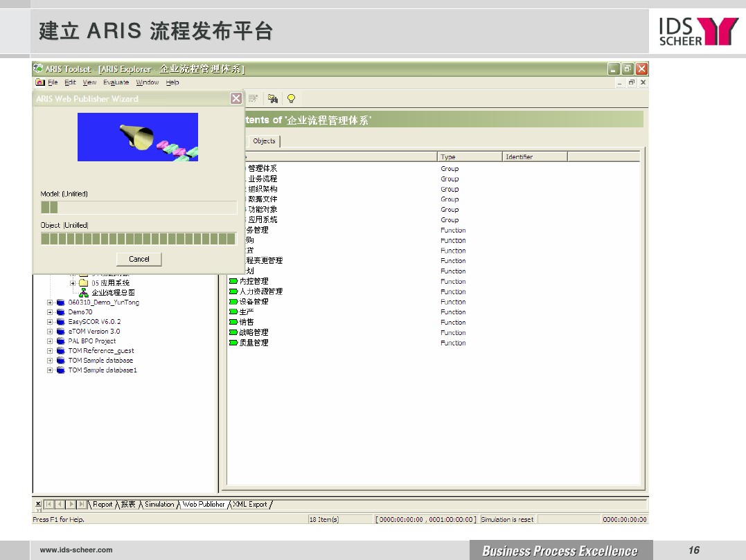Click the Model progress bar
This screenshot has height=560, width=746.
pyautogui.click(x=139, y=207)
